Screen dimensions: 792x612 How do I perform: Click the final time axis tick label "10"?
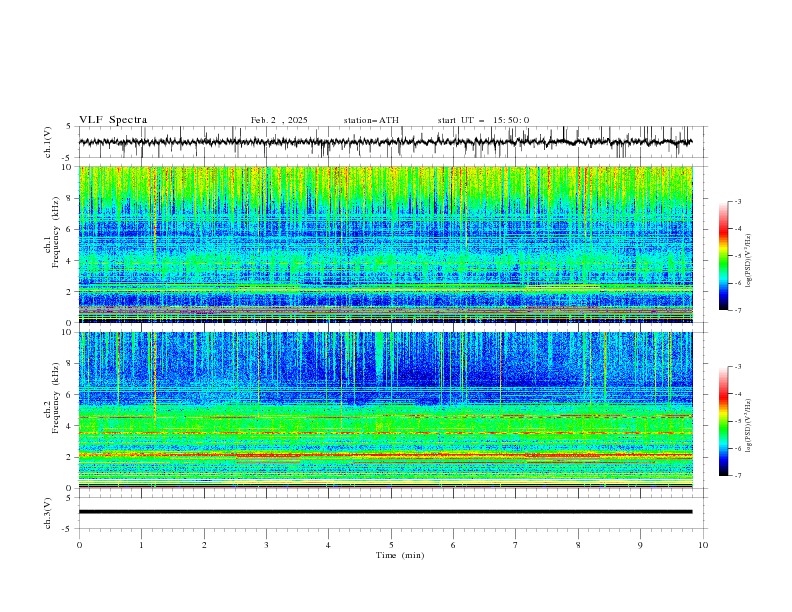pyautogui.click(x=703, y=545)
